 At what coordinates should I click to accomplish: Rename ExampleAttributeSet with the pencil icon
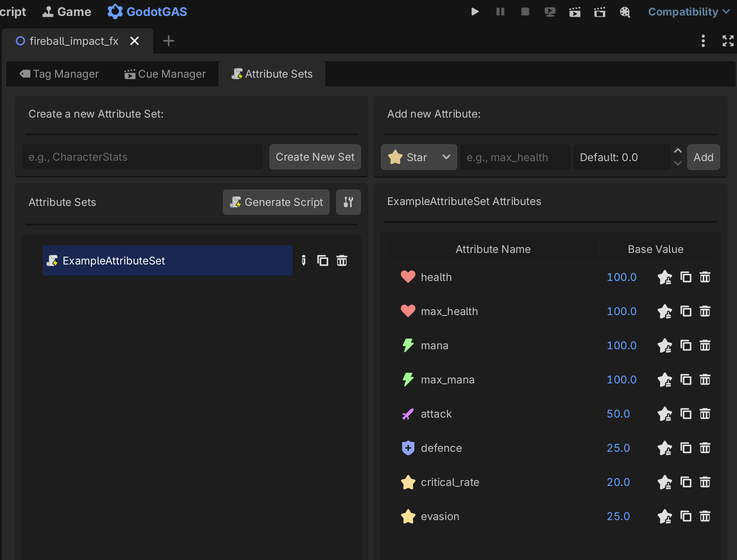(304, 260)
